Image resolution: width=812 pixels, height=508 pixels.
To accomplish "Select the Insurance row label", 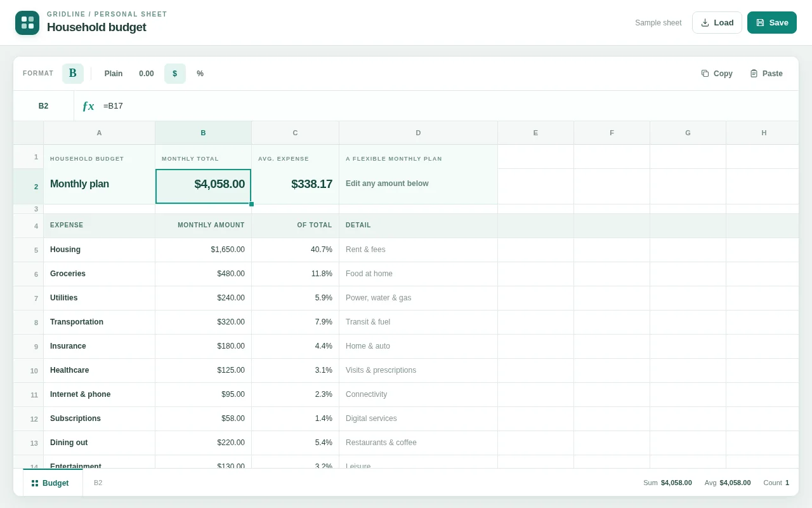I will coord(100,346).
